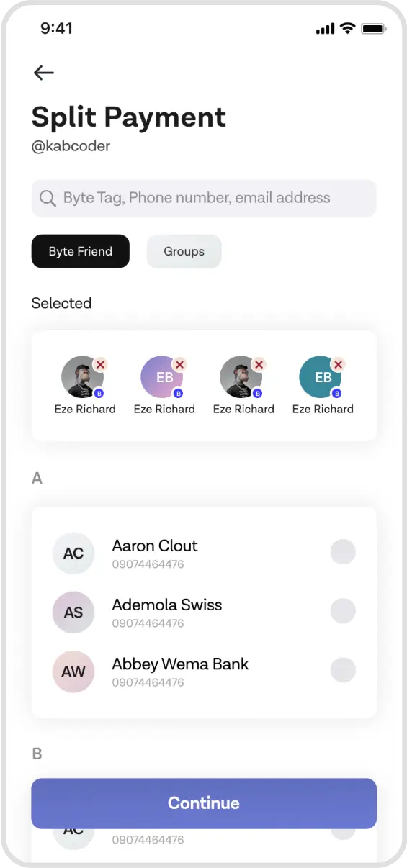
Task: Remove the teal EB selected contact
Action: tap(338, 365)
